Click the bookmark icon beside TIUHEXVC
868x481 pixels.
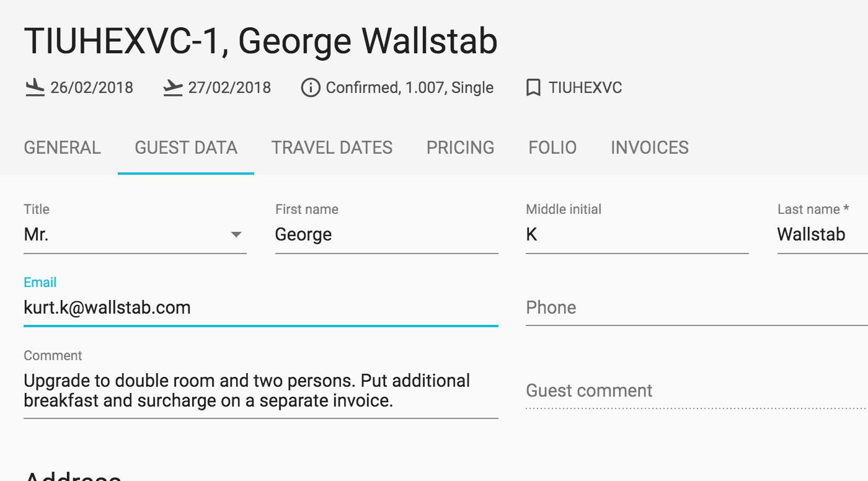coord(533,87)
